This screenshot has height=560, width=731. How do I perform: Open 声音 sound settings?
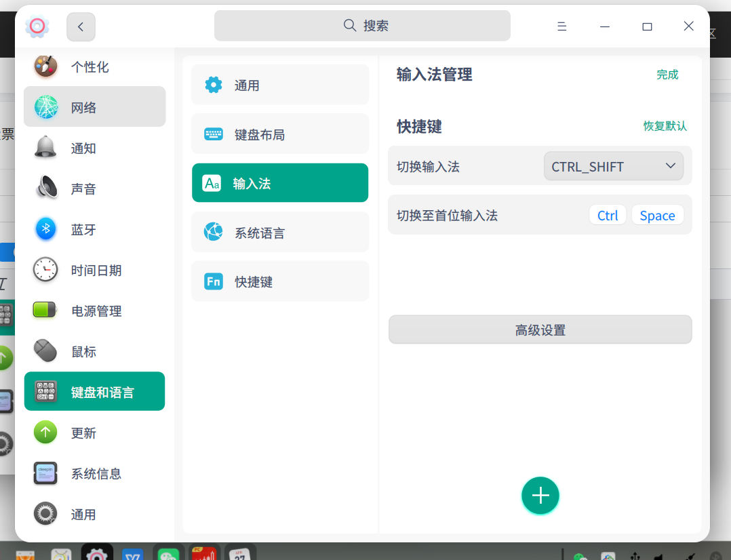point(94,188)
